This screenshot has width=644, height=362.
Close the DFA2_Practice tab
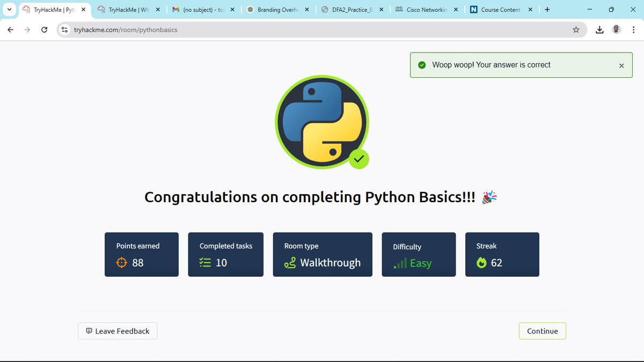(x=382, y=10)
